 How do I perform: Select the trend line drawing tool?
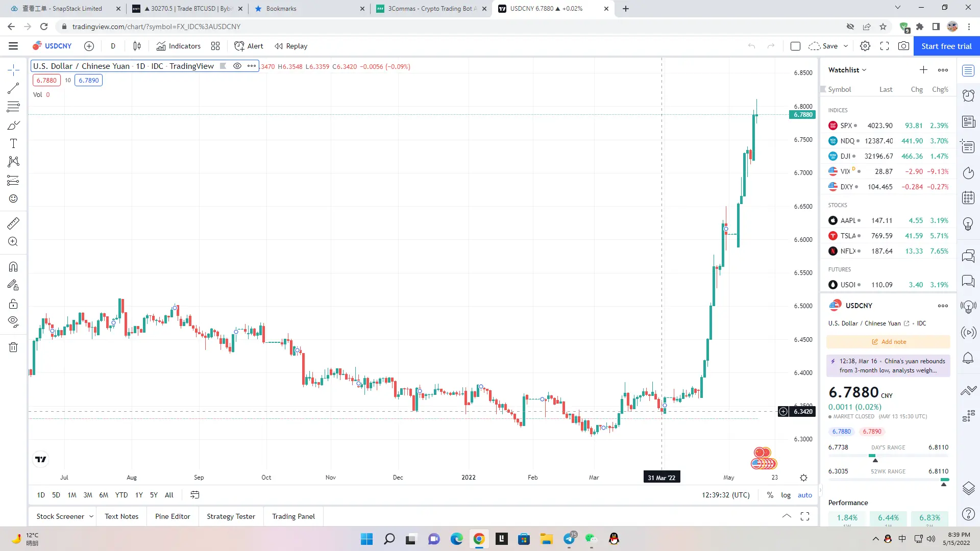[13, 88]
